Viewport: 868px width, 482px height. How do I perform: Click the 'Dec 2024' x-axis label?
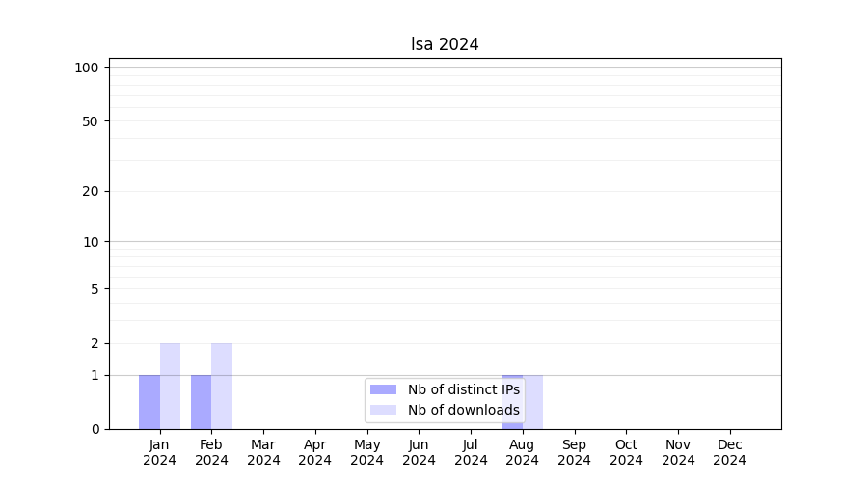click(729, 452)
